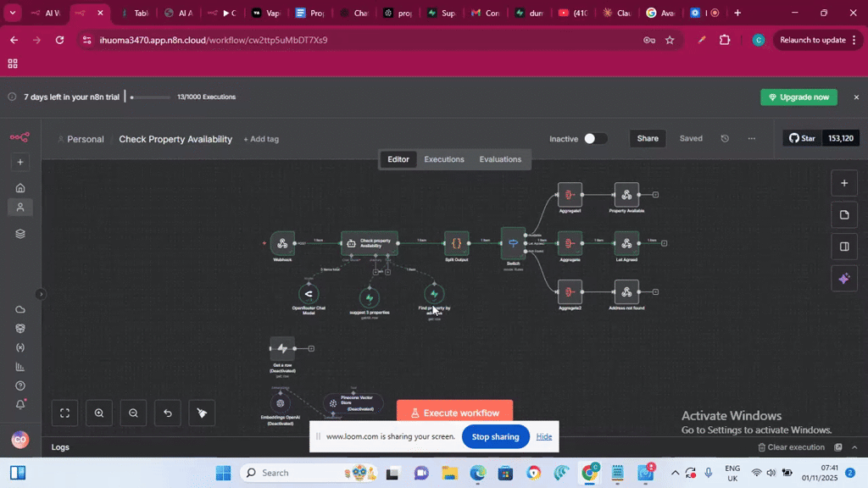Add a node with the canvas plus button
868x488 pixels.
pyautogui.click(x=844, y=183)
